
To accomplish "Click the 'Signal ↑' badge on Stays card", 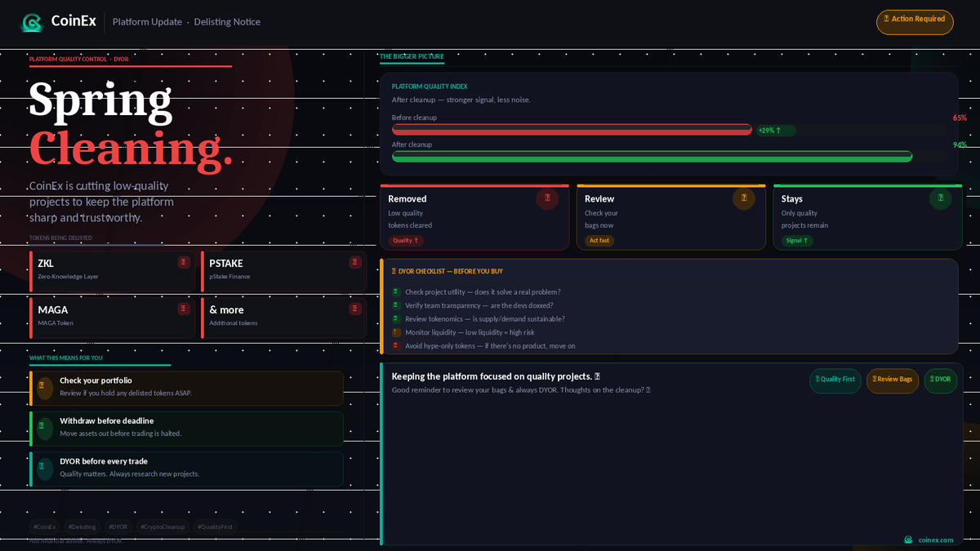I will [797, 241].
